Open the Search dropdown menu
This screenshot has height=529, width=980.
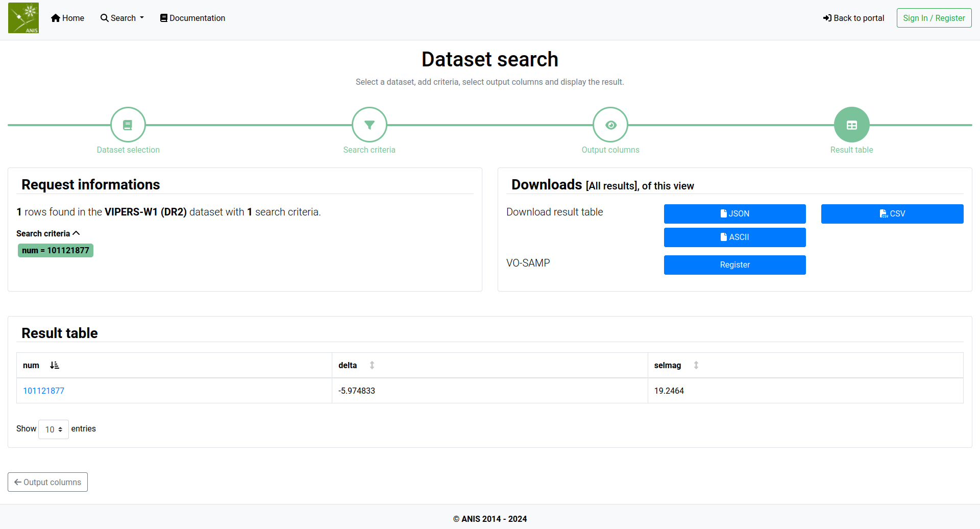(122, 18)
